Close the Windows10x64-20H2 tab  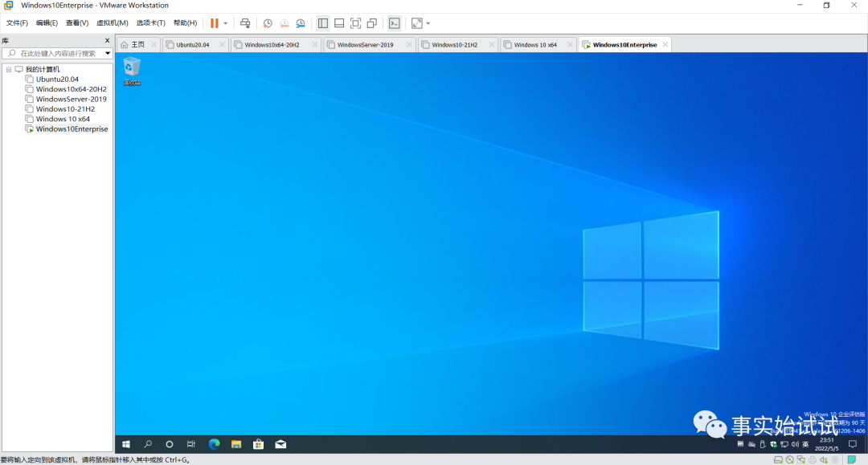pos(315,45)
